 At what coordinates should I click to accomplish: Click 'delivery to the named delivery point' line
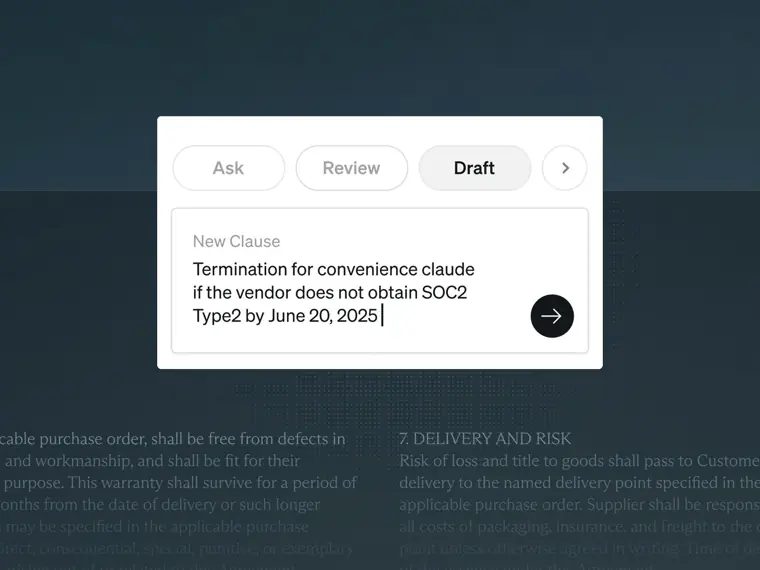coord(579,483)
